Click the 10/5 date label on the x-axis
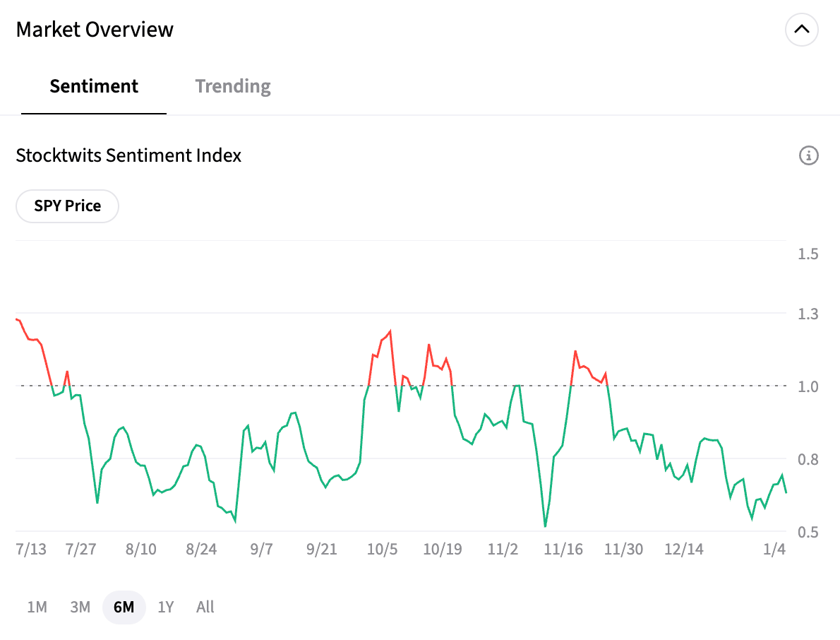The height and width of the screenshot is (640, 840). click(383, 550)
